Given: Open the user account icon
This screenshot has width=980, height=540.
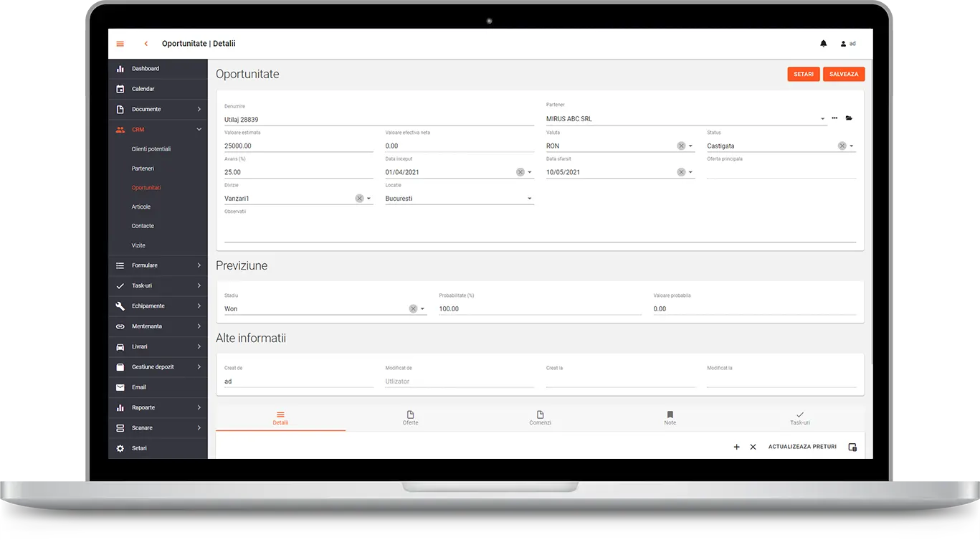Looking at the screenshot, I should [843, 44].
